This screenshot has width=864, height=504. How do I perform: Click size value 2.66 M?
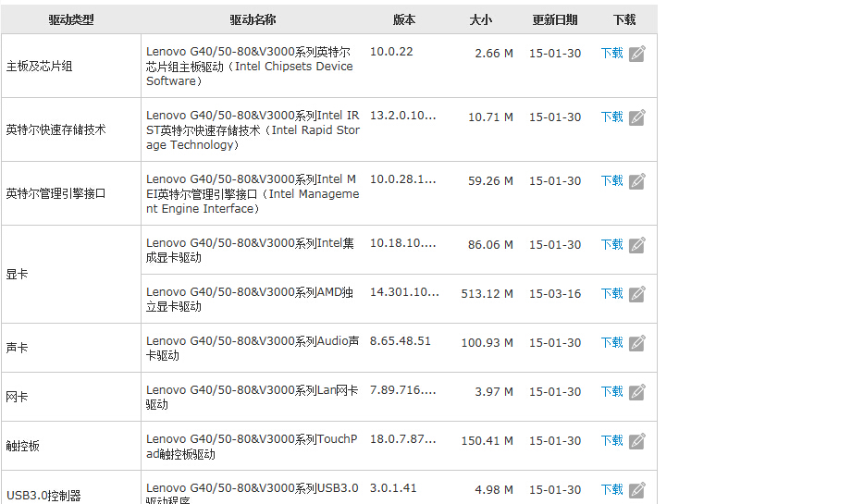(494, 54)
